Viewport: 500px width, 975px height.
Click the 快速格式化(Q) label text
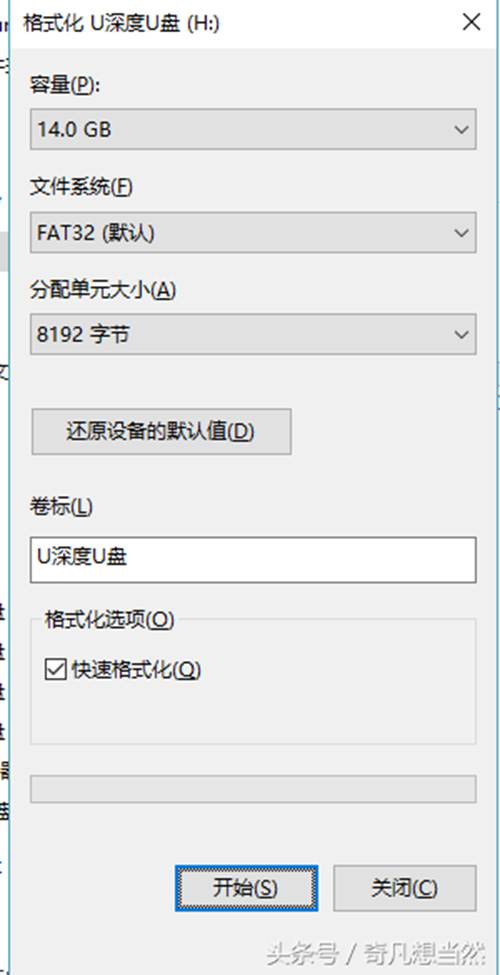pos(136,670)
